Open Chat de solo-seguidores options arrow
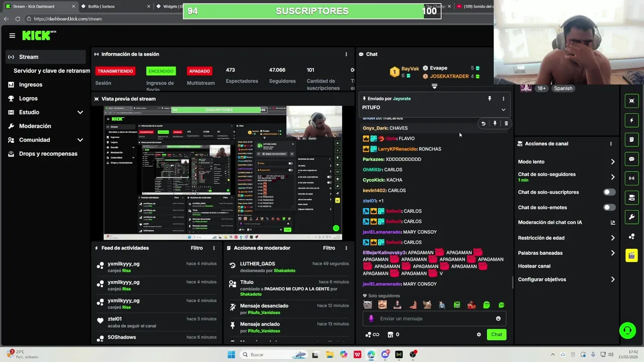Image resolution: width=644 pixels, height=362 pixels. click(613, 177)
